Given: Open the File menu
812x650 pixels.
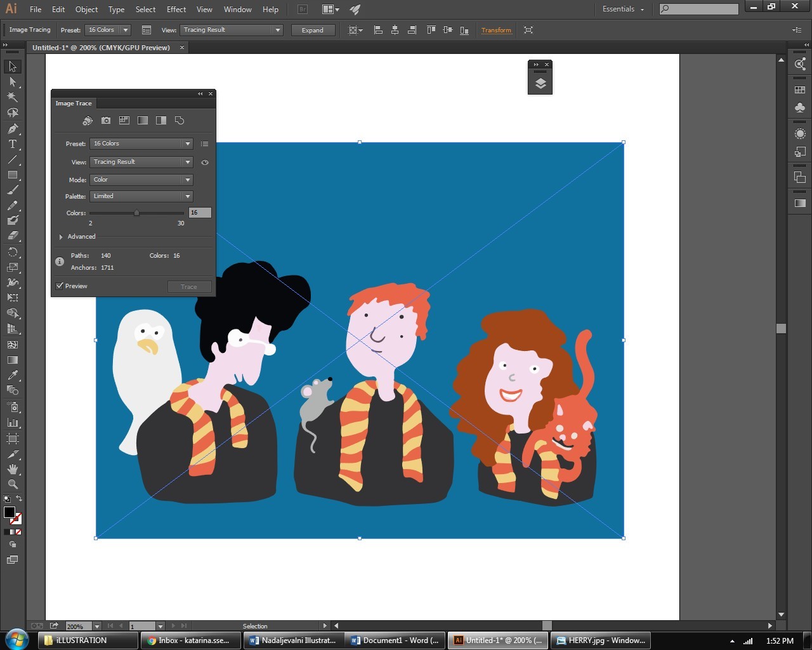Looking at the screenshot, I should click(36, 10).
